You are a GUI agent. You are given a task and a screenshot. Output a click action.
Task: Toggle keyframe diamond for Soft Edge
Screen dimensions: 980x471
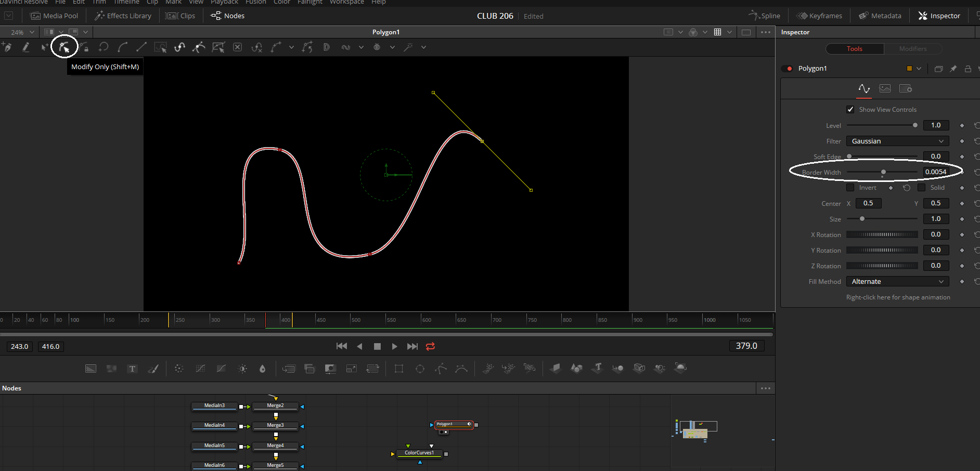click(962, 156)
